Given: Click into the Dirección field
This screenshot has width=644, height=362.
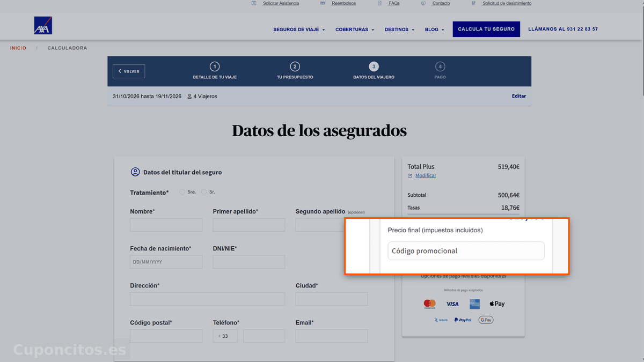Looking at the screenshot, I should [208, 299].
